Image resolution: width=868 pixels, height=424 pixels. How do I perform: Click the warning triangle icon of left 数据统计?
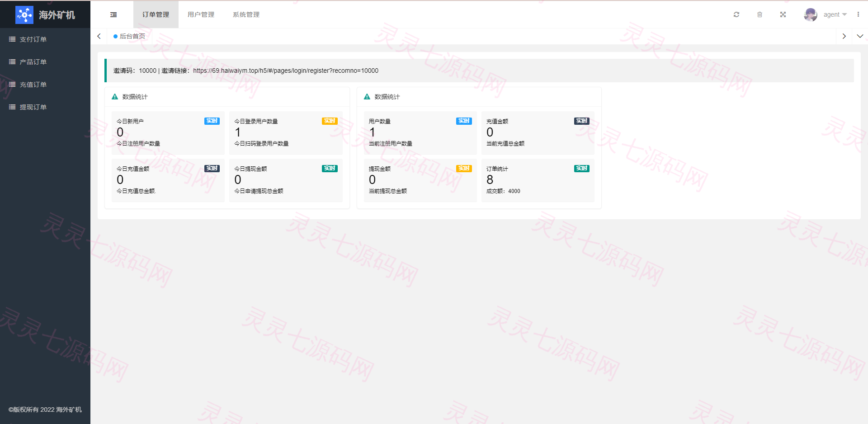point(115,97)
